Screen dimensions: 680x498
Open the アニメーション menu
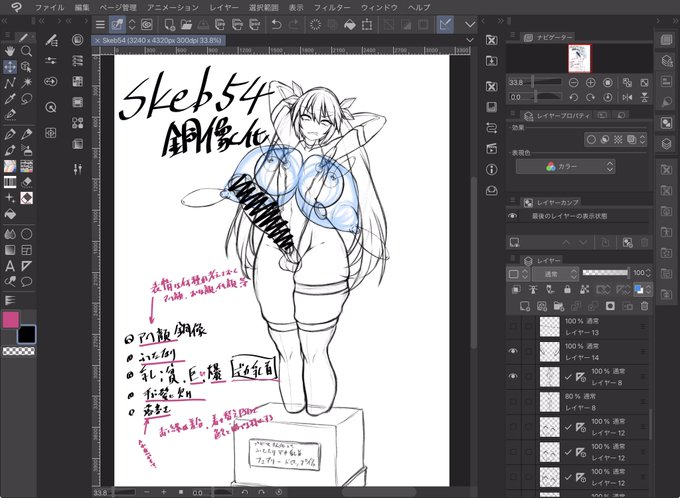[173, 7]
